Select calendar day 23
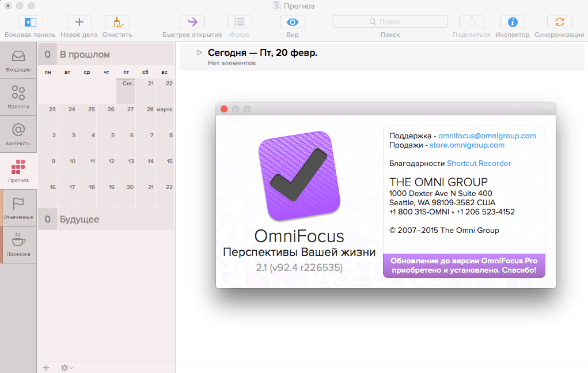This screenshot has height=373, width=588. coord(48,117)
